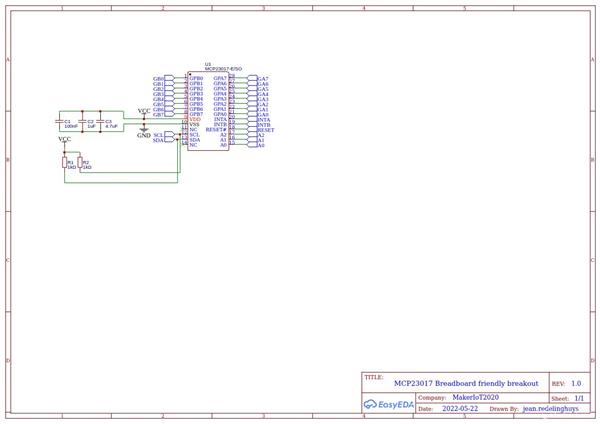The width and height of the screenshot is (600, 424).
Task: Click the GPA7 pin label inside U1
Action: 220,78
